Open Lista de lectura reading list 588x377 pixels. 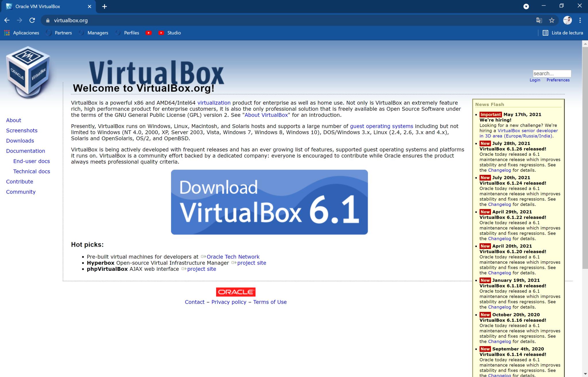tap(563, 33)
